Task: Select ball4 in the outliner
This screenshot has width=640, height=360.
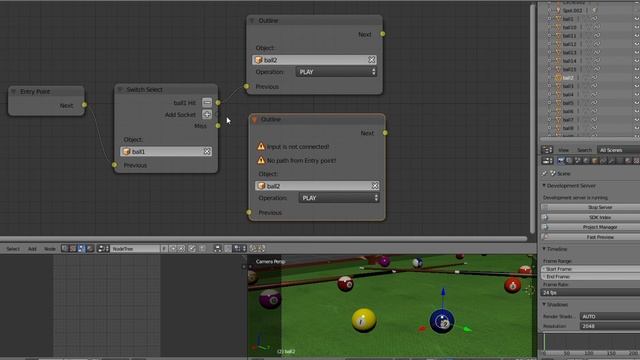Action: [568, 95]
